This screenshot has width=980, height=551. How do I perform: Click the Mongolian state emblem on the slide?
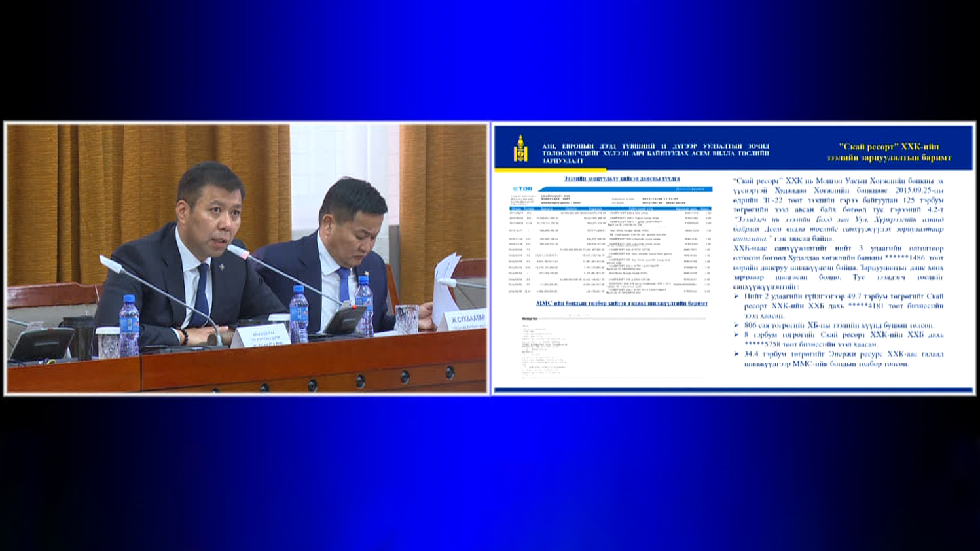520,149
